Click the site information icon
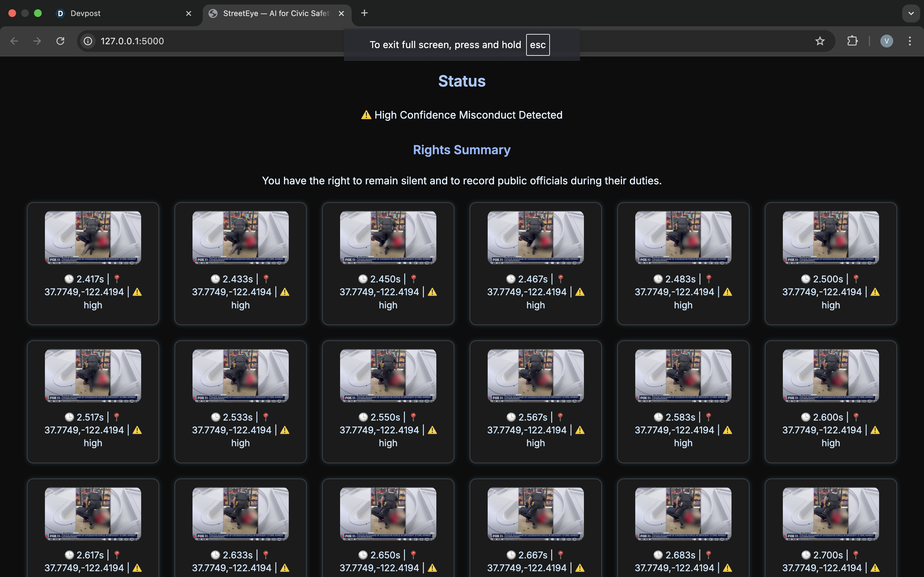Image resolution: width=924 pixels, height=577 pixels. coord(88,41)
